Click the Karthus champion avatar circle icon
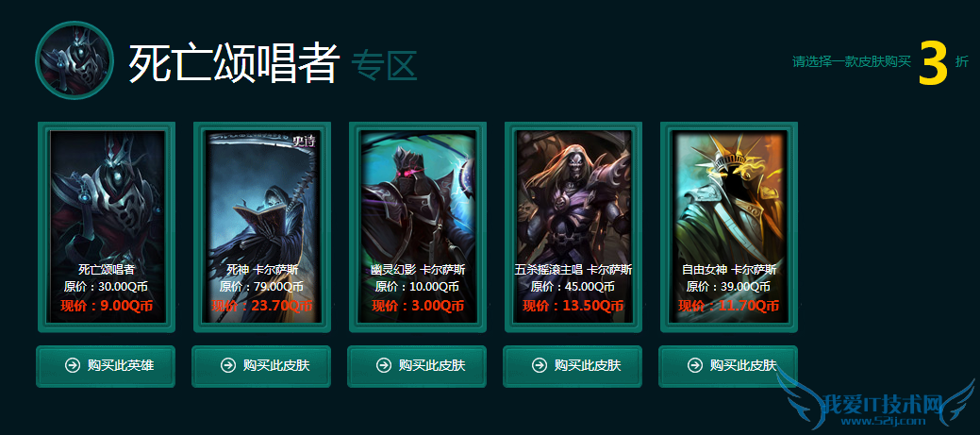Image resolution: width=980 pixels, height=435 pixels. coord(75,60)
